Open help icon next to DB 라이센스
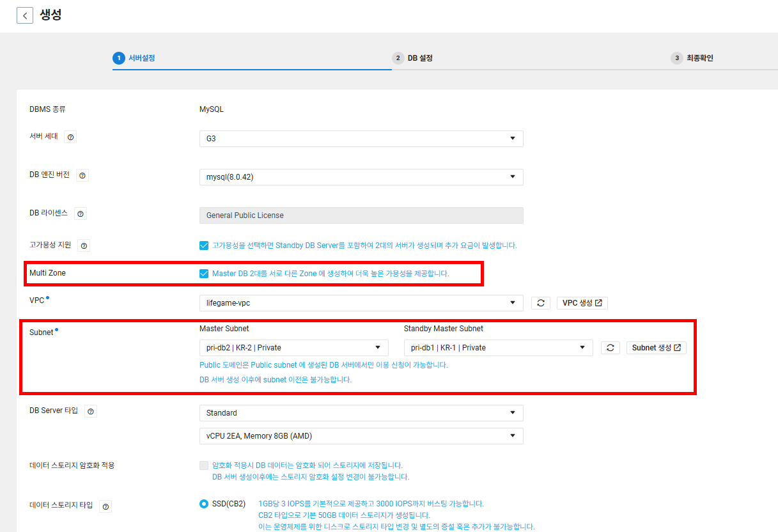The height and width of the screenshot is (532, 778). pos(81,214)
